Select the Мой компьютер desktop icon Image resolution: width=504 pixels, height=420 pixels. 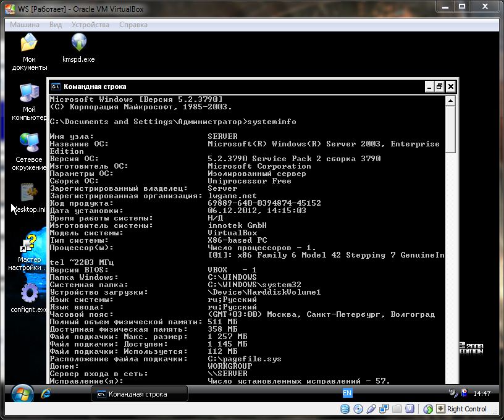[29, 102]
